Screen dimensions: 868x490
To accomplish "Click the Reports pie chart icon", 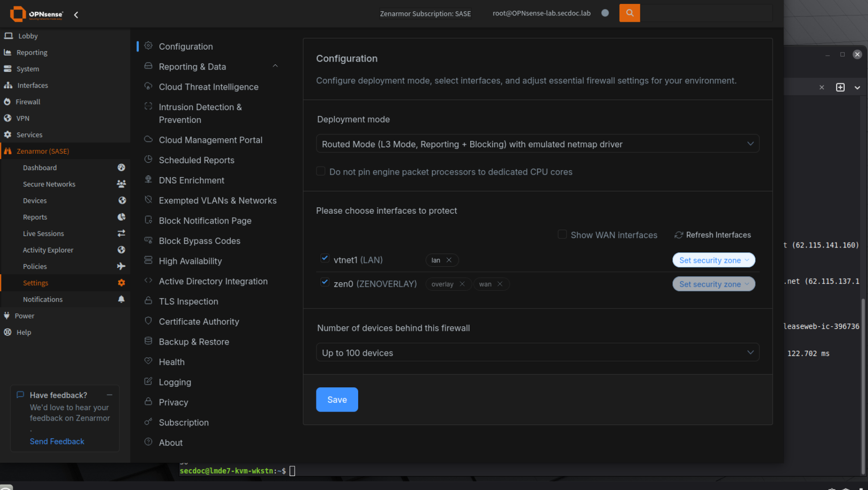I will [x=122, y=217].
